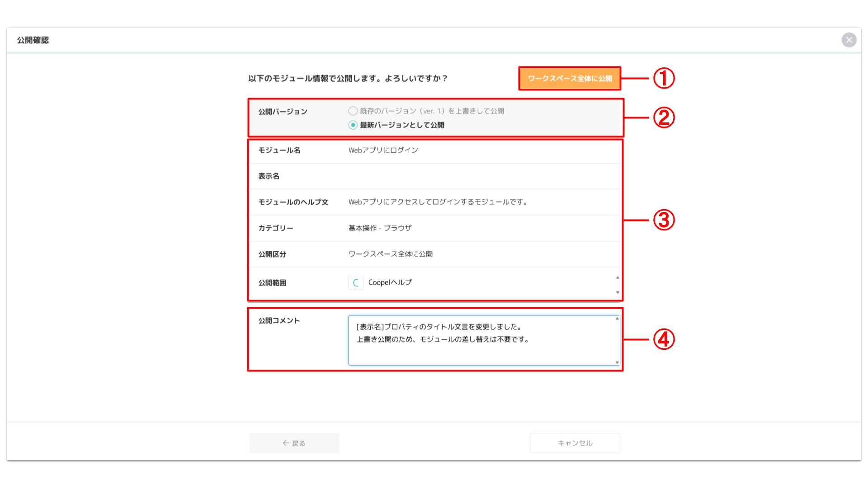Viewport: 868px width, 488px height.
Task: Click the ワークスペース全体に公開 publish button
Action: tap(570, 79)
